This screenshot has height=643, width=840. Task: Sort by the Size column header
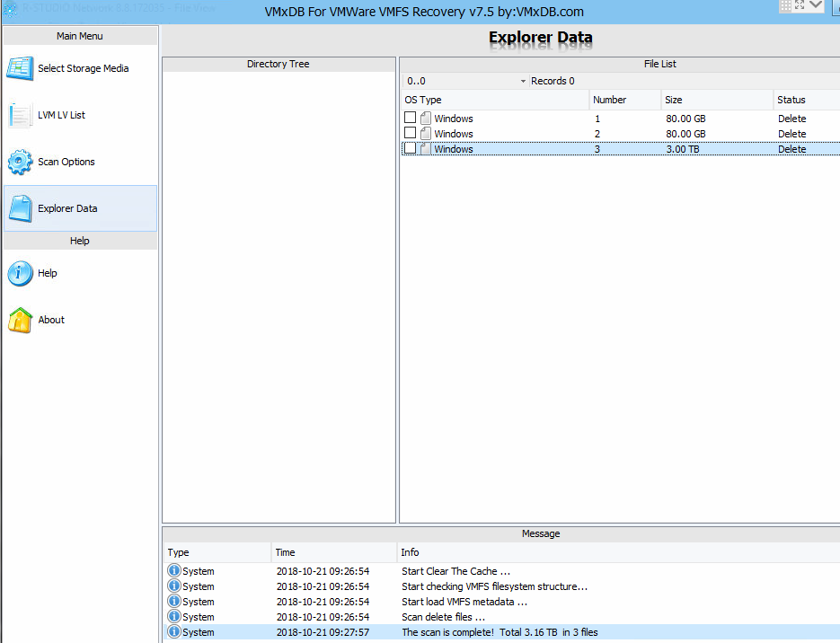717,100
